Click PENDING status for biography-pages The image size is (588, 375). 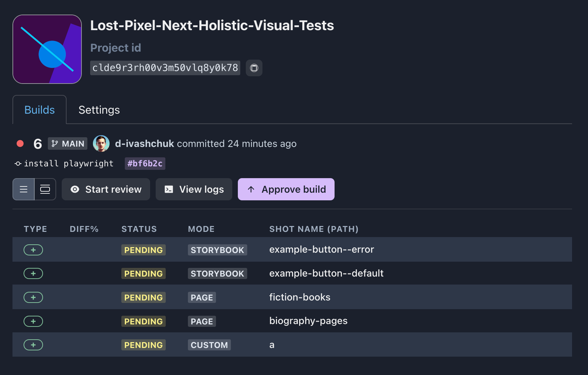pos(144,321)
